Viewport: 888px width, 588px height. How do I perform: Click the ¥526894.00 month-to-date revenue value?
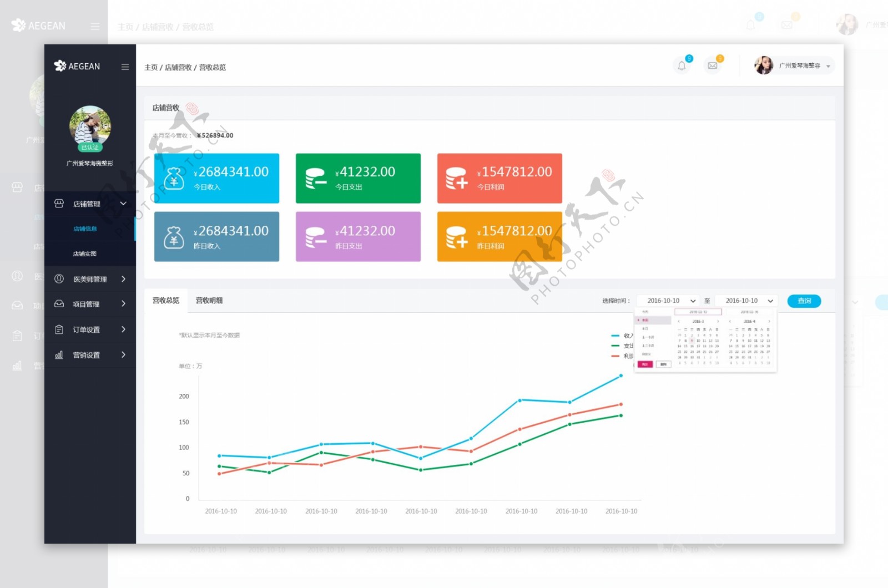[x=215, y=135]
